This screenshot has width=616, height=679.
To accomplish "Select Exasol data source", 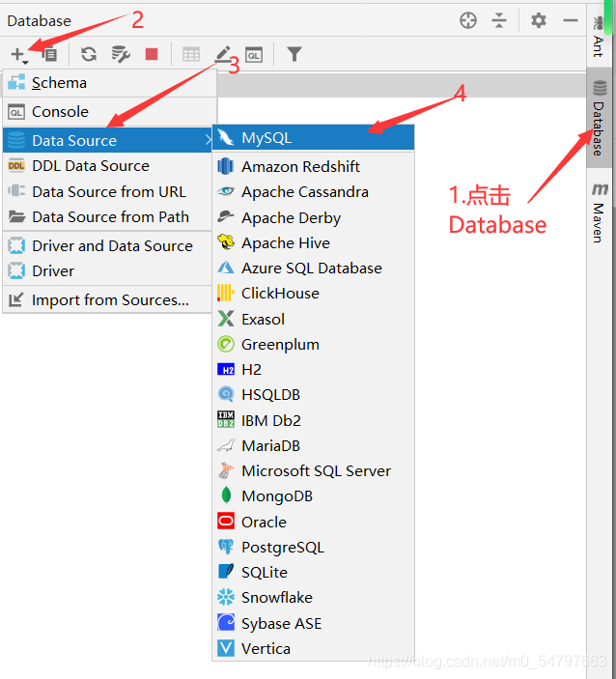I will pos(314,319).
